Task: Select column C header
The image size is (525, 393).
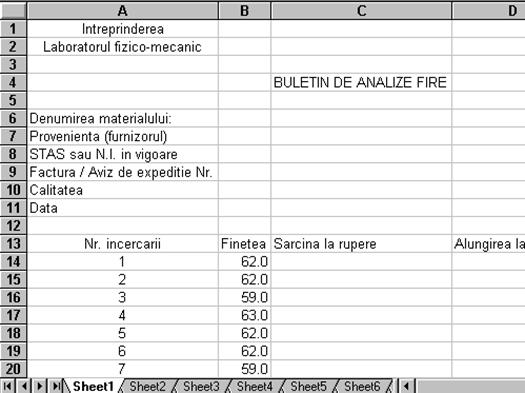Action: [361, 11]
